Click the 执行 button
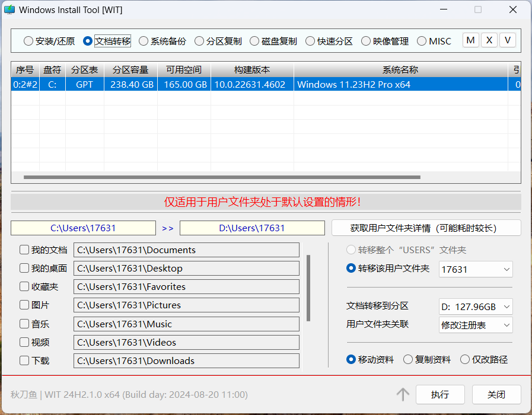 (x=440, y=394)
